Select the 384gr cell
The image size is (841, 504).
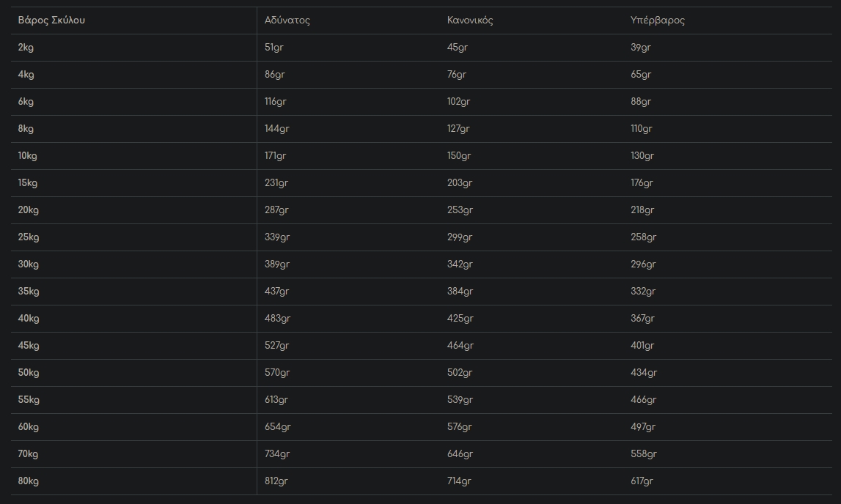(x=460, y=292)
